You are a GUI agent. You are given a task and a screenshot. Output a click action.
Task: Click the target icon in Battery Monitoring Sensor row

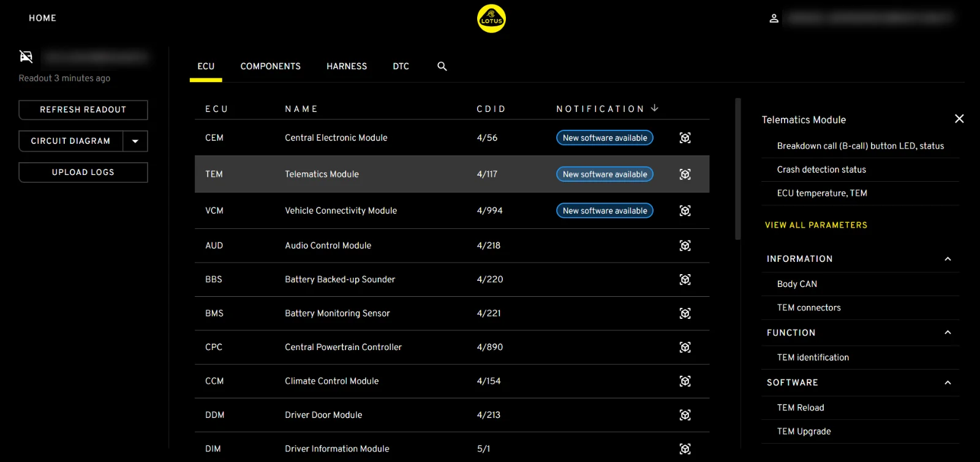685,314
